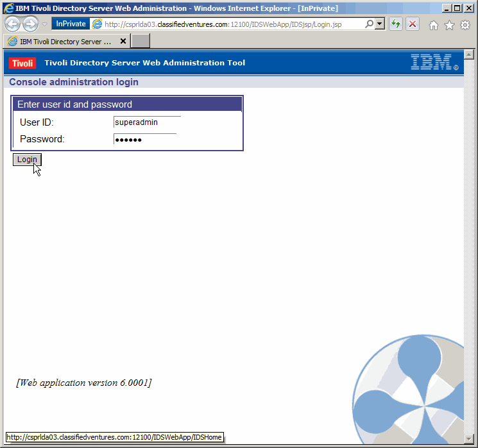Click the search magnifier in address bar
This screenshot has height=448, width=478.
370,24
